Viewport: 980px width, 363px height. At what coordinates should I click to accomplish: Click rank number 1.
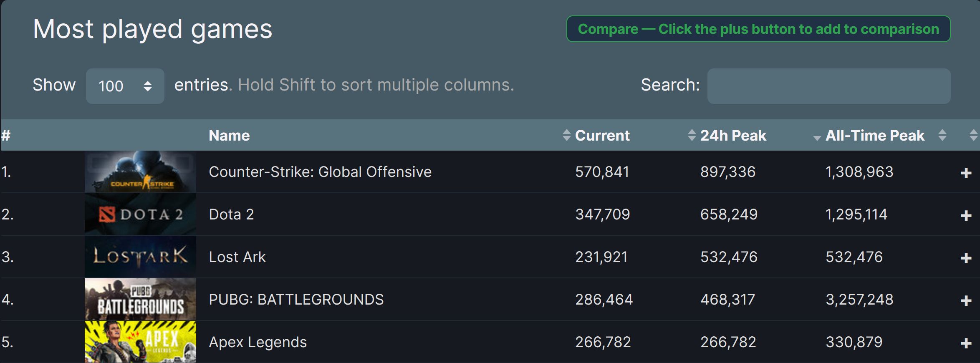click(x=6, y=171)
